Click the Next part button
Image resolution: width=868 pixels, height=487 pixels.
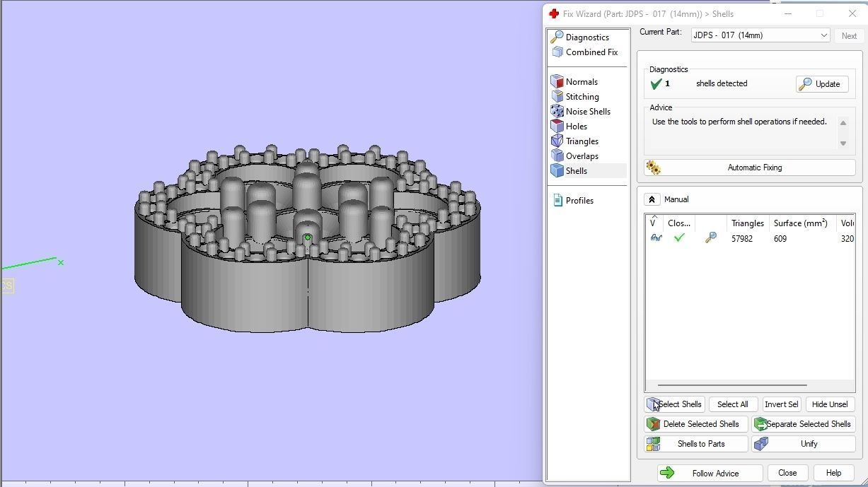coord(849,35)
